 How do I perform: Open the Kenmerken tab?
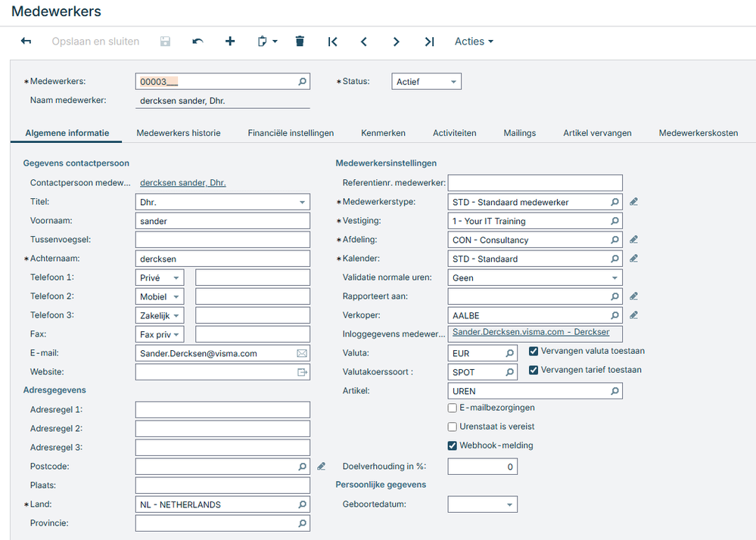point(384,133)
